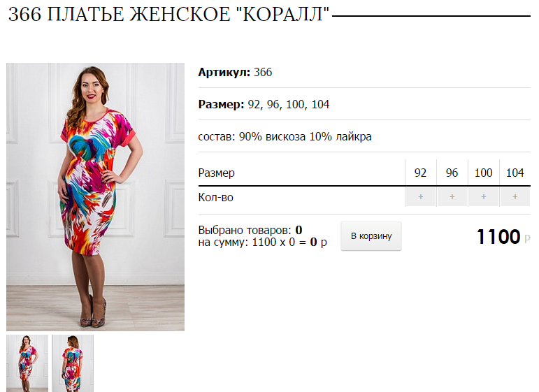Click the size 92 column header
Screen dimensions: 539x392
click(x=420, y=173)
